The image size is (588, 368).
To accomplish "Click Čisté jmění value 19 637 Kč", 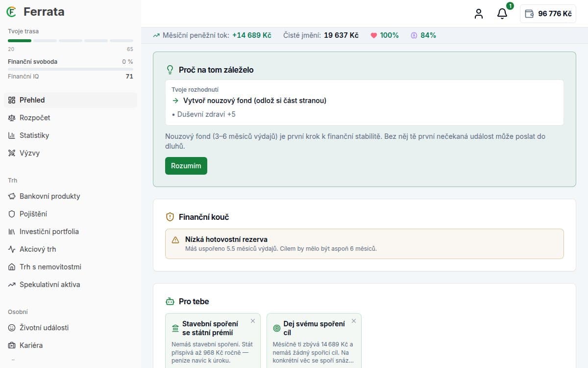I will (341, 35).
